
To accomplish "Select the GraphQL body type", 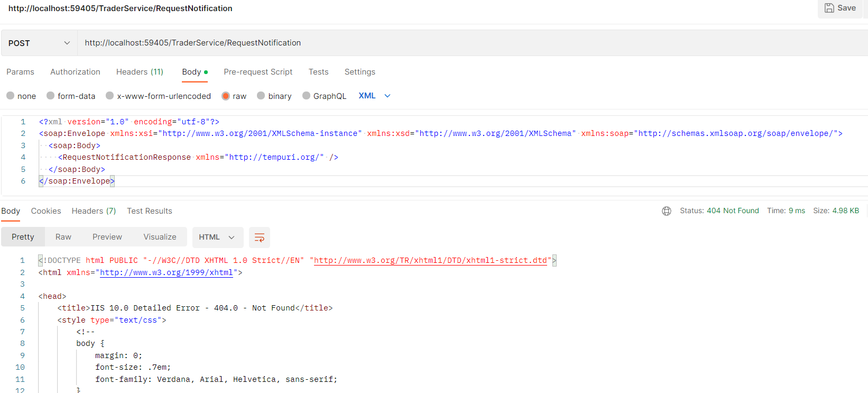I will tap(306, 96).
